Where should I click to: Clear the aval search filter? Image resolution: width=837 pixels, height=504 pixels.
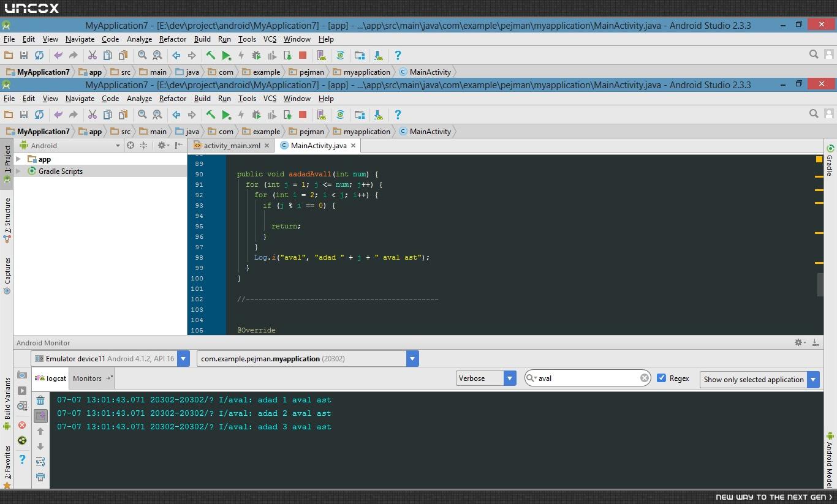[644, 378]
